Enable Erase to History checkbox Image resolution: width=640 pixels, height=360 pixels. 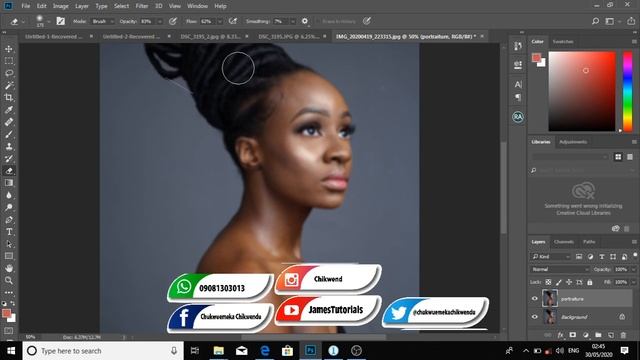[318, 21]
